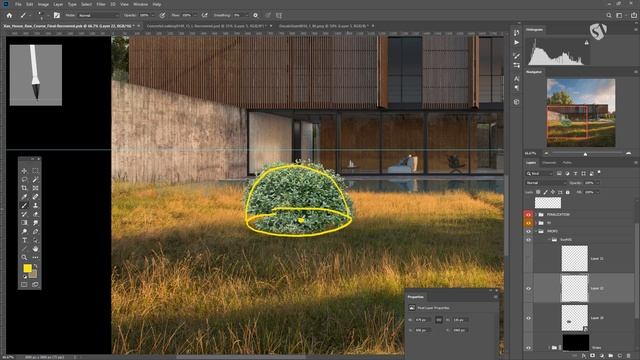This screenshot has height=360, width=640.
Task: Toggle visibility of the bushes subgroup
Action: point(528,240)
